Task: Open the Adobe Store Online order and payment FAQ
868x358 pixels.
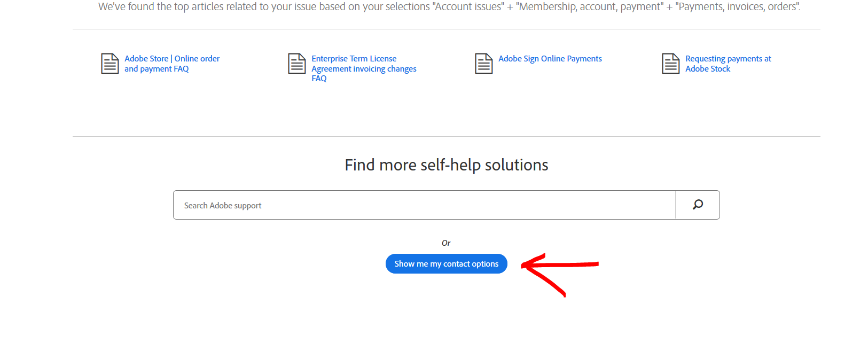Action: [171, 64]
